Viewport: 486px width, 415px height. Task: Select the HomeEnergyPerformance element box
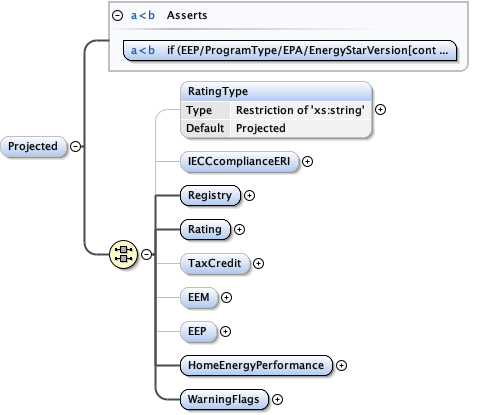256,365
